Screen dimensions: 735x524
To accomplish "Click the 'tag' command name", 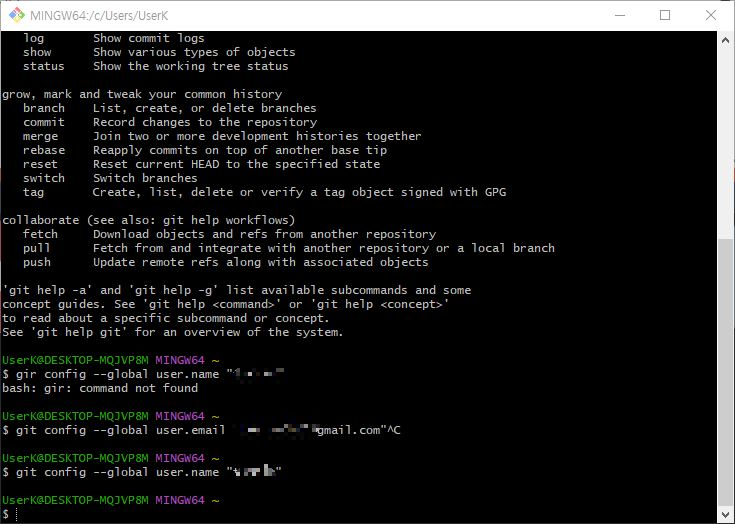I will coord(33,192).
